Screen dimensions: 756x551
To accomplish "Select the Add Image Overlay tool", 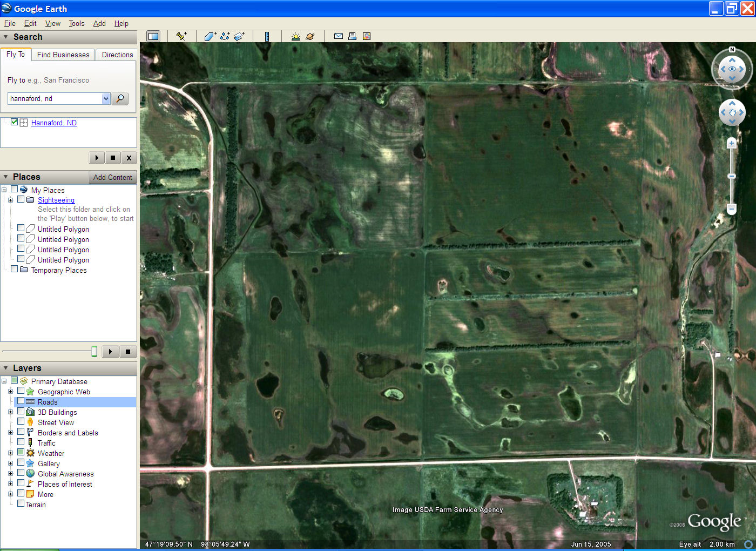I will (x=239, y=36).
